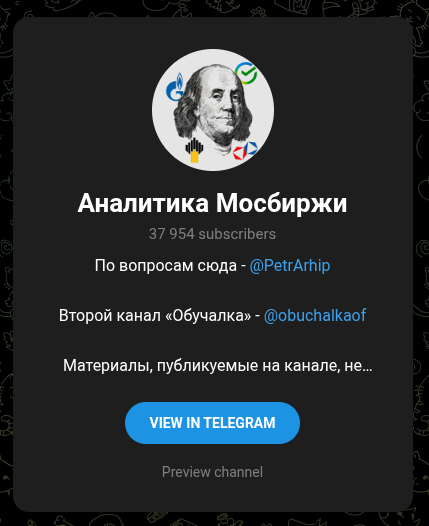Click the word subscribers under the title

237,234
